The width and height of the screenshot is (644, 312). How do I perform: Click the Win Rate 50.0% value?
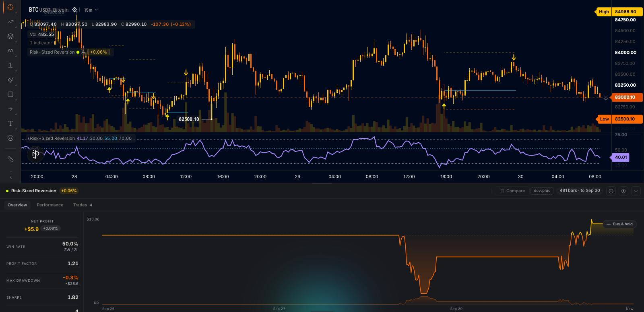pos(70,244)
